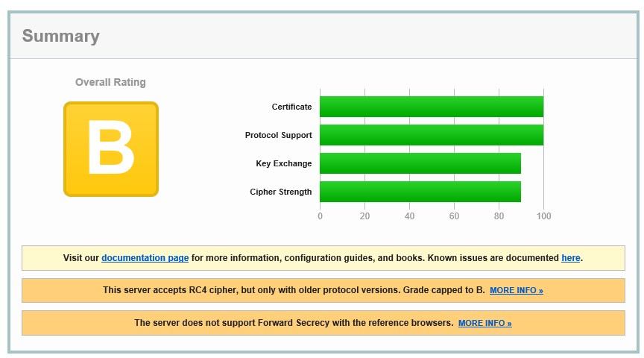Image resolution: width=644 pixels, height=358 pixels.
Task: Click the Forward Secrecy warning text
Action: (294, 323)
